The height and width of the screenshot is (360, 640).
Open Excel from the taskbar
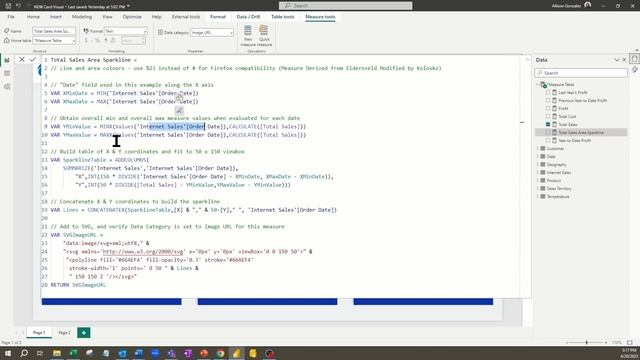tap(73, 353)
